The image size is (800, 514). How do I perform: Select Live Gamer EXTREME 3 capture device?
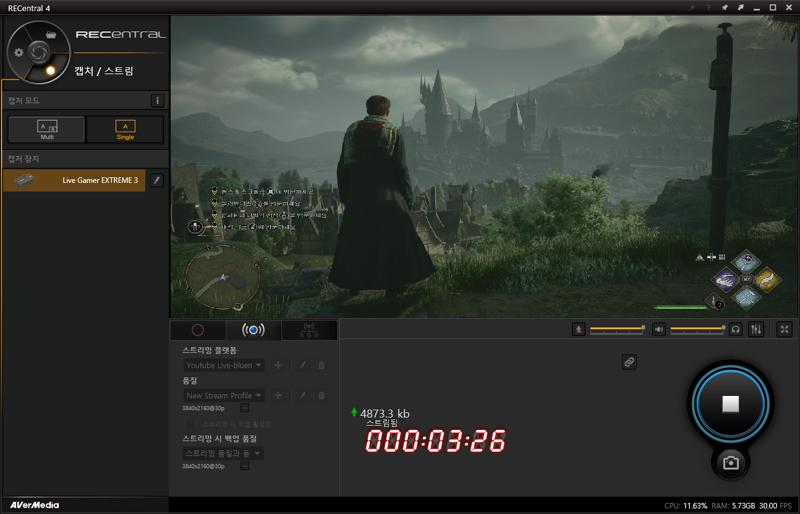(x=74, y=180)
